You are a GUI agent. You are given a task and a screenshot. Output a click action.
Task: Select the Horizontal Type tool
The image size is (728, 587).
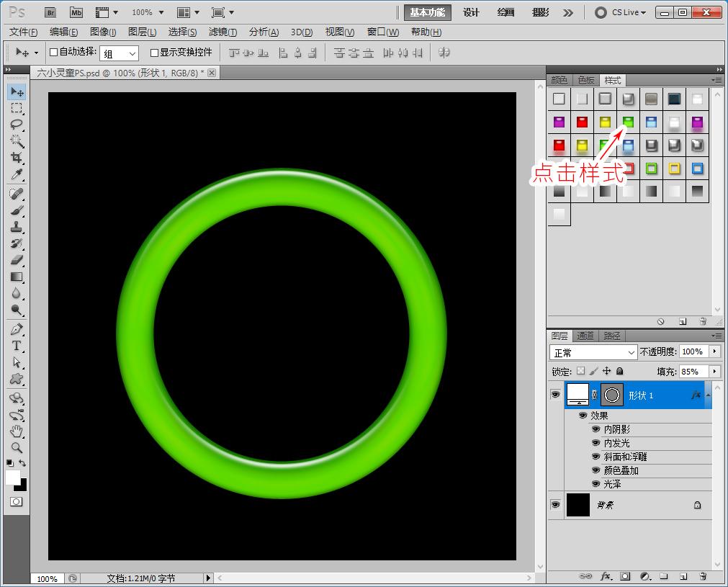coord(17,346)
